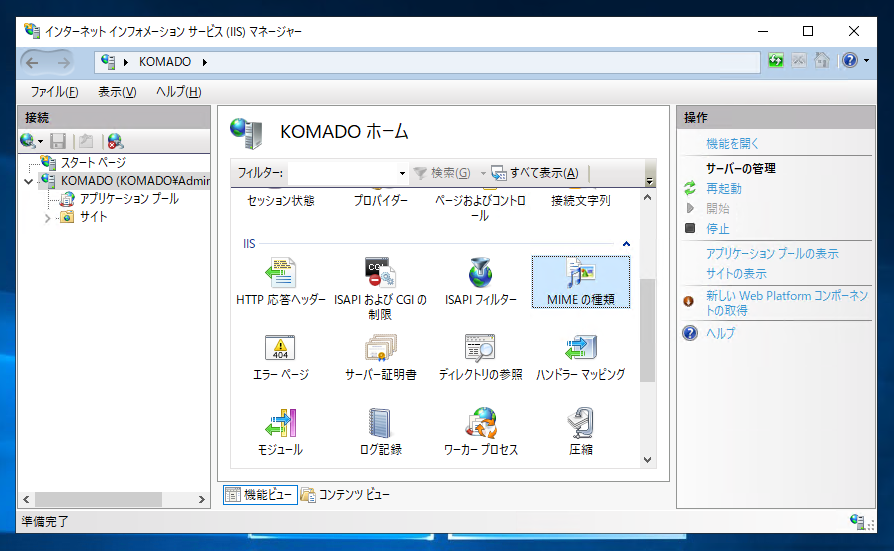Expand the breadcrumb arrow after KOMADO
This screenshot has height=551, width=894.
point(205,62)
